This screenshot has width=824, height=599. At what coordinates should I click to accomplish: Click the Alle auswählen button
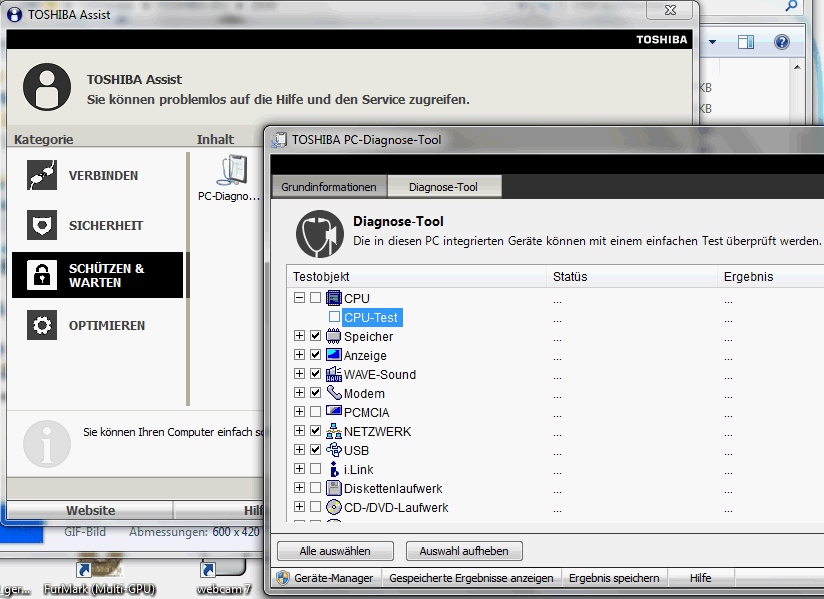(335, 551)
